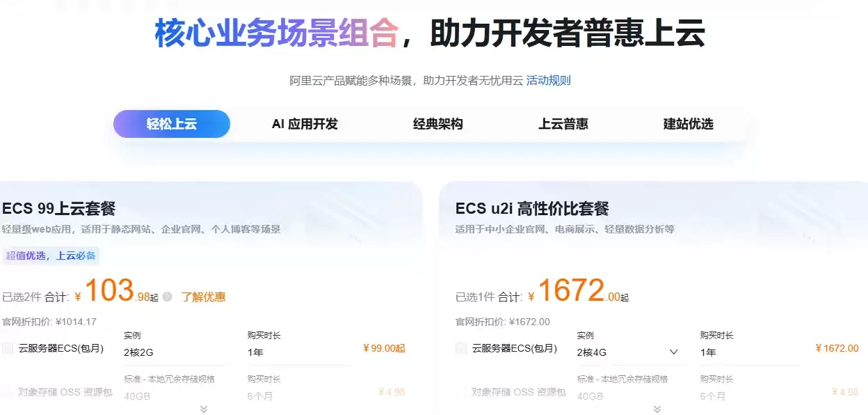Click the ECS u2i 高性价比套餐 card title

coord(532,208)
